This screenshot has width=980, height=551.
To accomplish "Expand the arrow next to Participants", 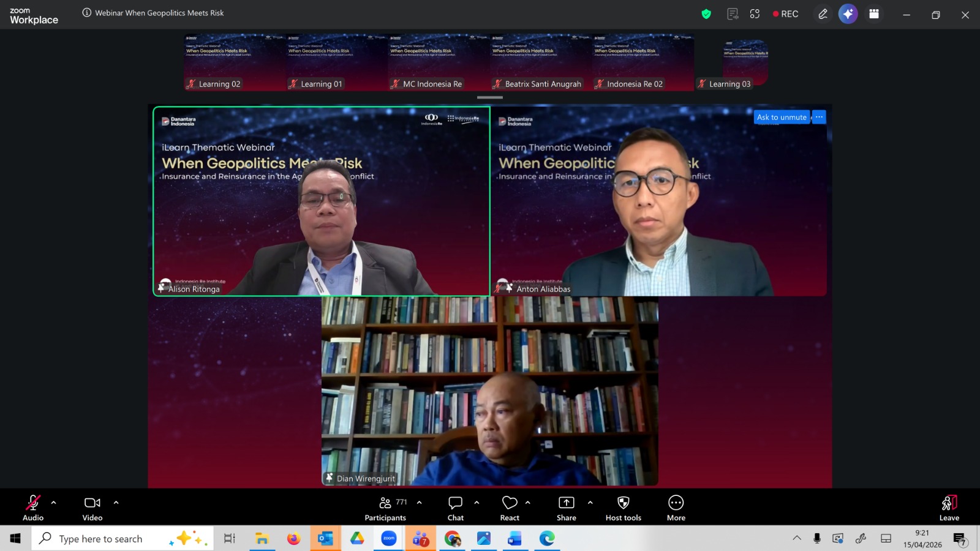I will tap(420, 503).
